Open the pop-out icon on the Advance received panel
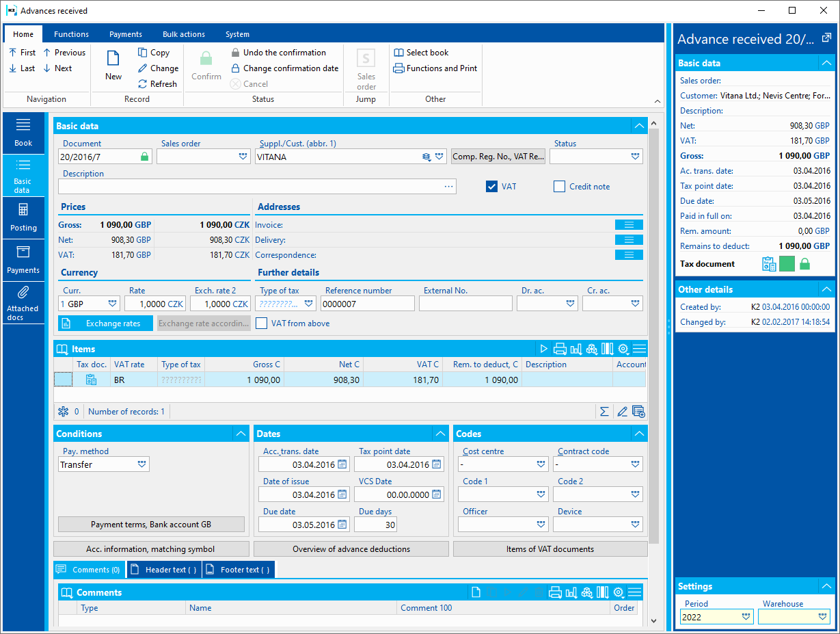 click(x=826, y=38)
